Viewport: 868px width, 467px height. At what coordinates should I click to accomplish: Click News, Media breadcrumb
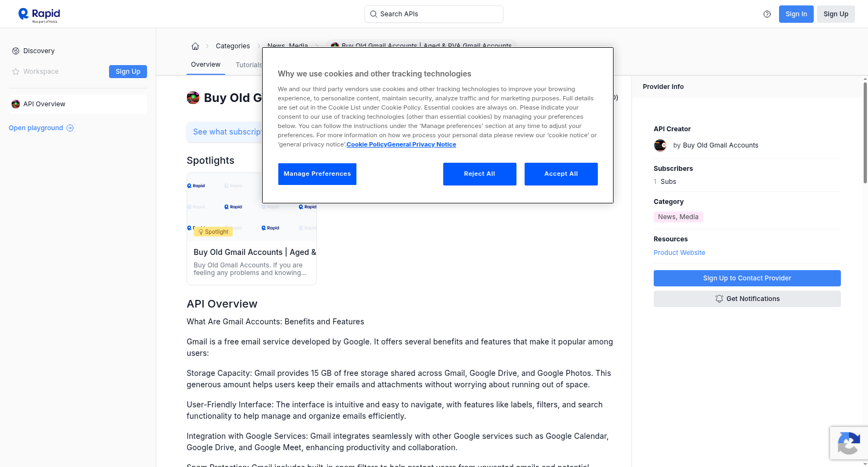[x=288, y=46]
